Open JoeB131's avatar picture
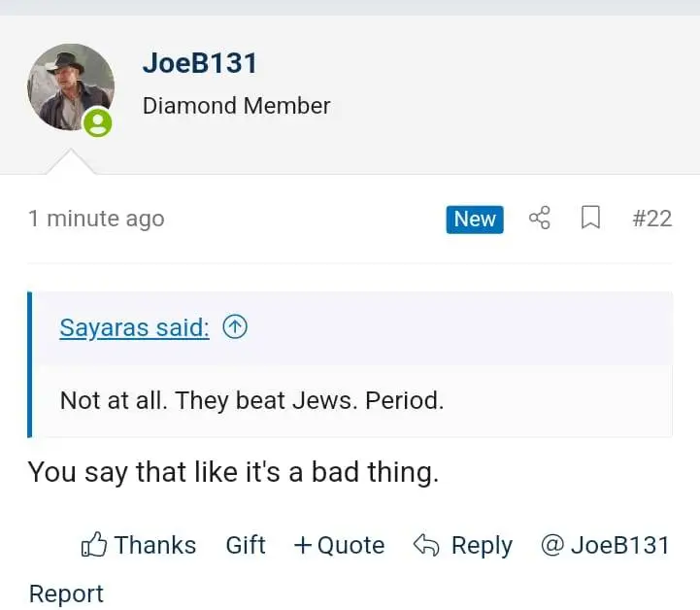Image resolution: width=700 pixels, height=610 pixels. (x=70, y=87)
